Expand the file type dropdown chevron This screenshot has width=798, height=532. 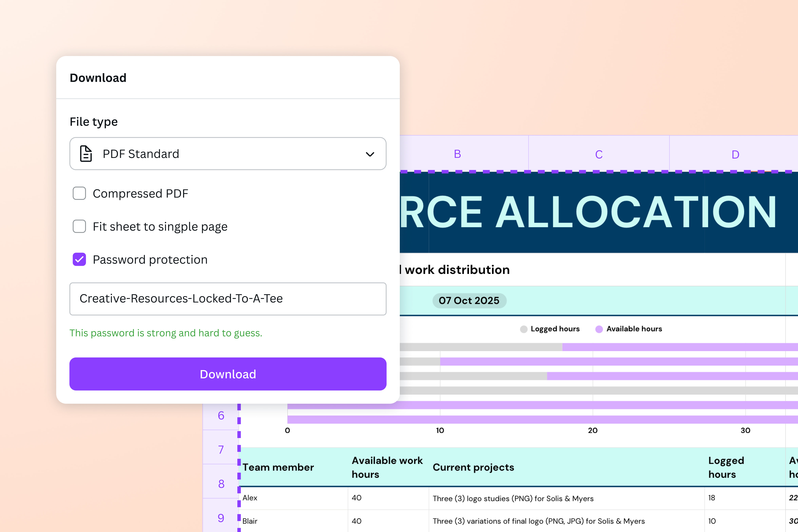(370, 154)
